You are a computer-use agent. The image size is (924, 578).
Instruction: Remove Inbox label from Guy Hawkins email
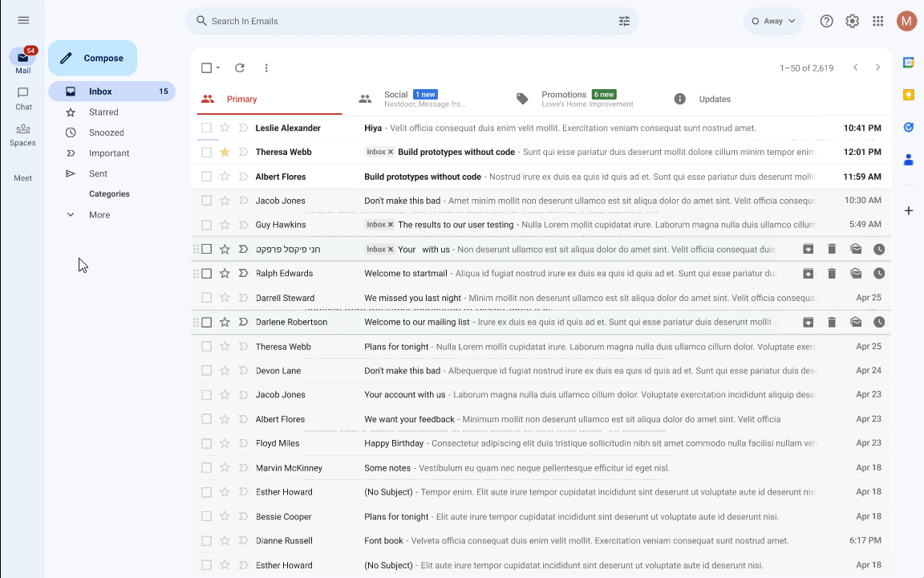pyautogui.click(x=391, y=225)
